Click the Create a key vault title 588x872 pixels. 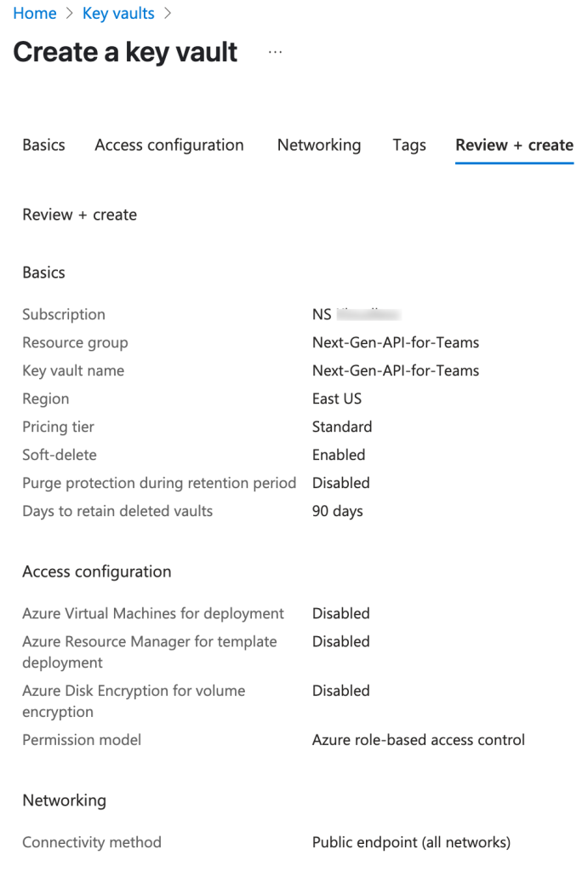click(125, 52)
